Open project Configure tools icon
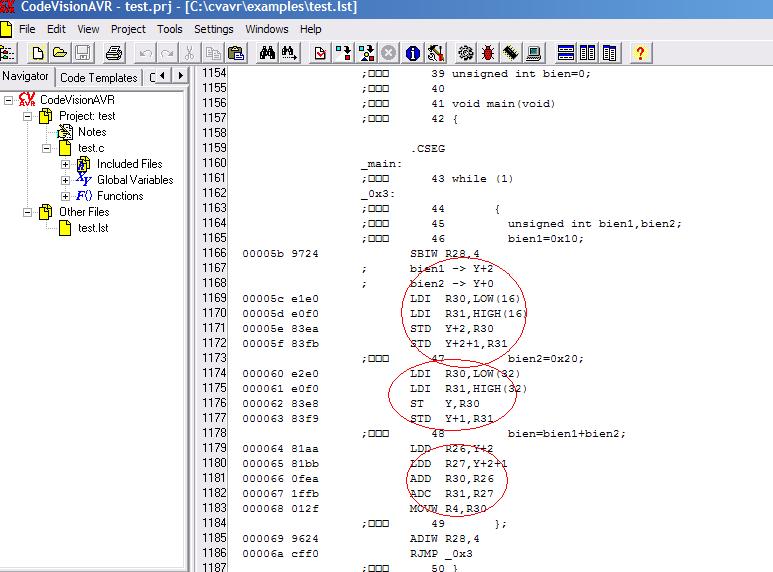 point(436,53)
